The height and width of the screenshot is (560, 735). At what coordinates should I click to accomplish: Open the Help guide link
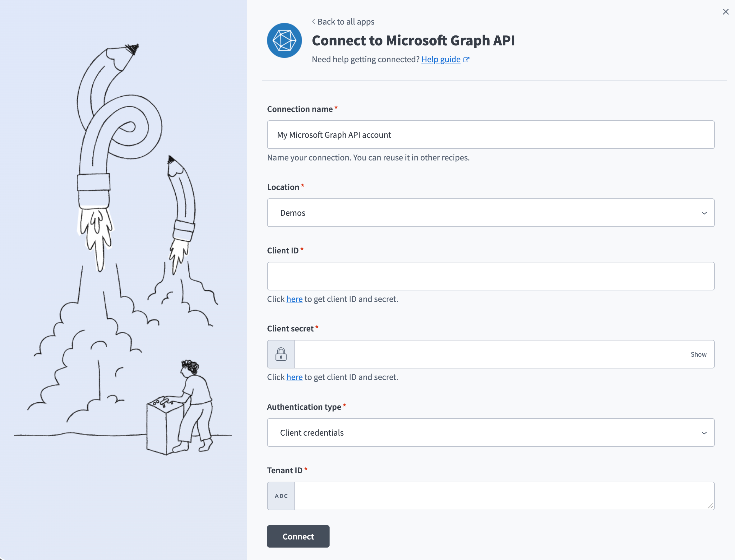[x=441, y=59]
